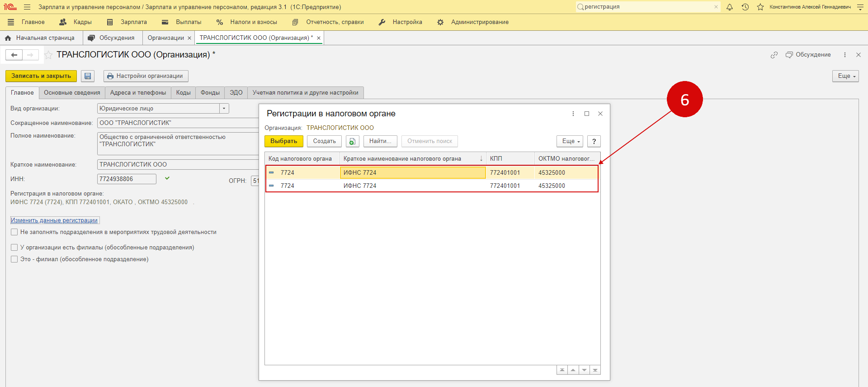
Task: Check 'Это - филиал' checkbox
Action: tap(14, 259)
